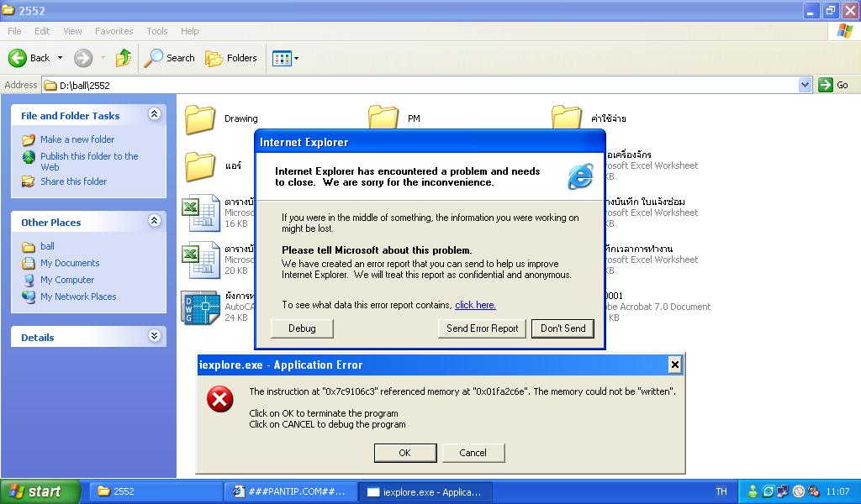
Task: Click Publish this folder to the Web
Action: [x=89, y=162]
